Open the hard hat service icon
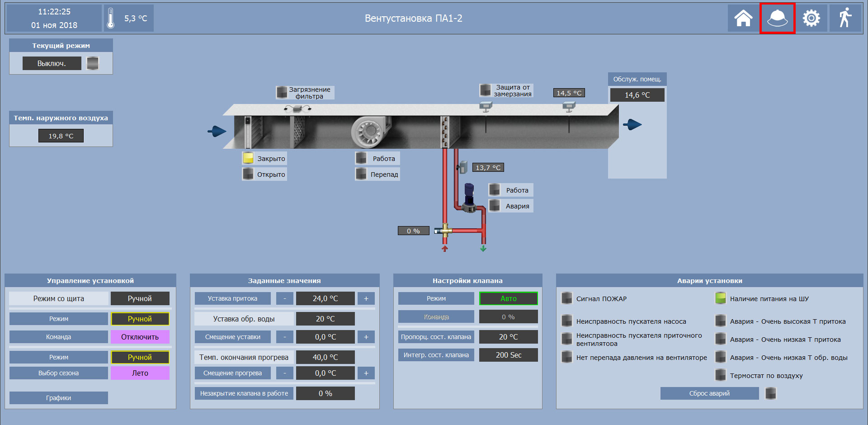Screen dimensions: 868x425 coord(777,19)
